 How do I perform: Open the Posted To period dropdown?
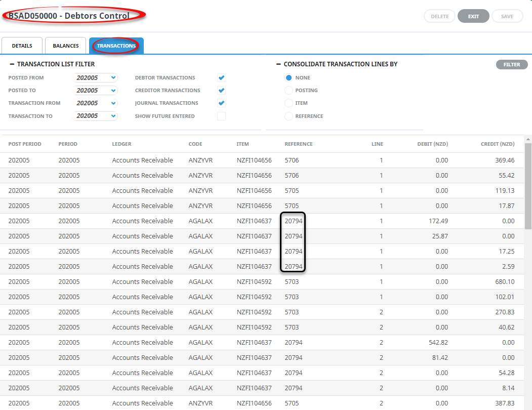95,90
